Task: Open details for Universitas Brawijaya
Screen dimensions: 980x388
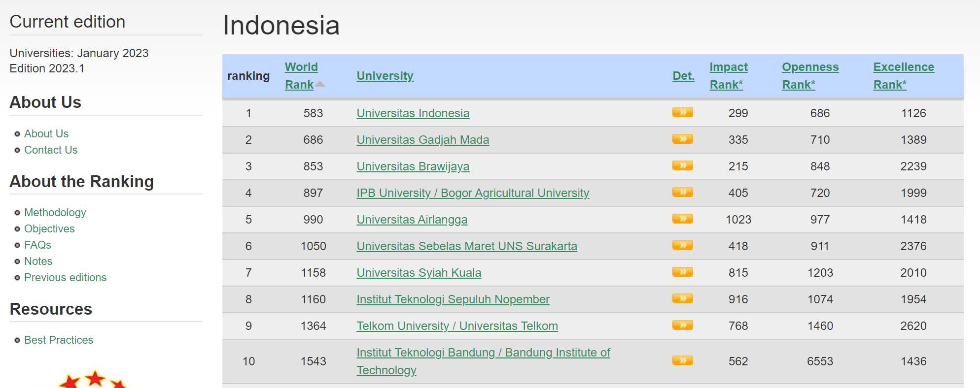Action: click(x=683, y=166)
